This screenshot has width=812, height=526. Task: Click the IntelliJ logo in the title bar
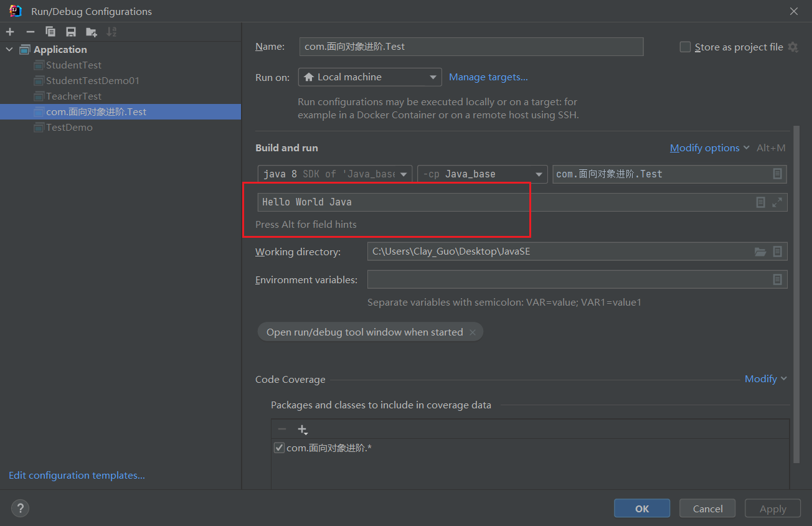(16, 11)
